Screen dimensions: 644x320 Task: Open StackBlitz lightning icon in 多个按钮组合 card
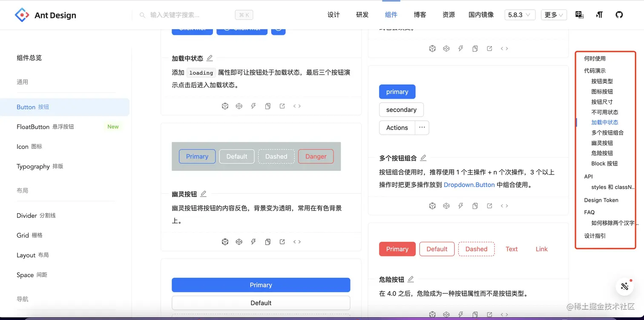(x=460, y=206)
